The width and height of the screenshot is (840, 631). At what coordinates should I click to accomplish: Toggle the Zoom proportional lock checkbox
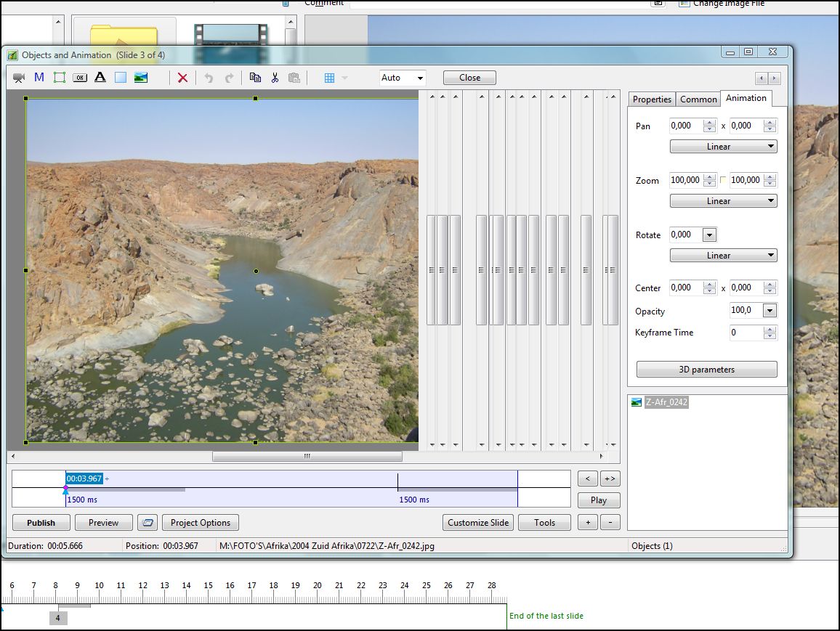coord(723,180)
